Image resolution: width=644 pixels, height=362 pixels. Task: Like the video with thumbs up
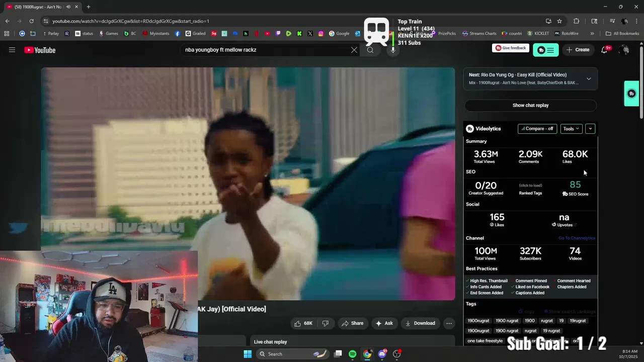[x=304, y=323]
